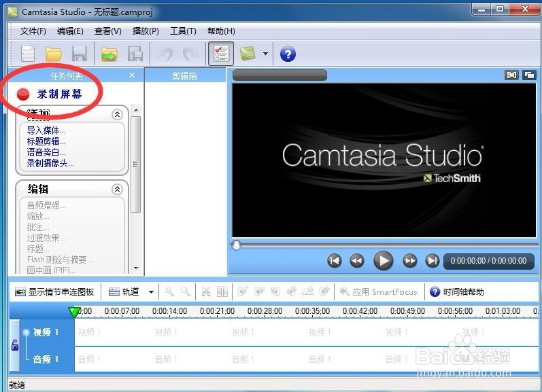Collapse the 添加 section chevron
The width and height of the screenshot is (542, 392).
coord(117,114)
